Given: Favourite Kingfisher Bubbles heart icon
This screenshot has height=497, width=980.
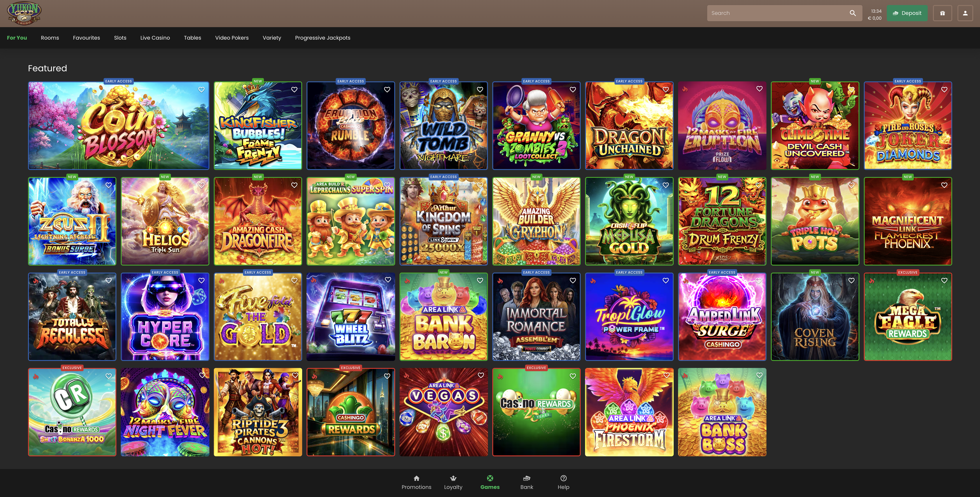Looking at the screenshot, I should 294,89.
